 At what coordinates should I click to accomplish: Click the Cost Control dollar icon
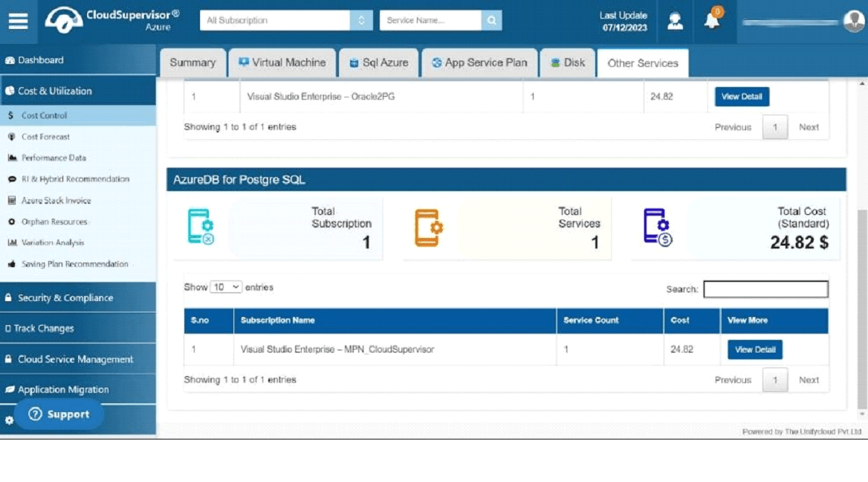point(10,115)
